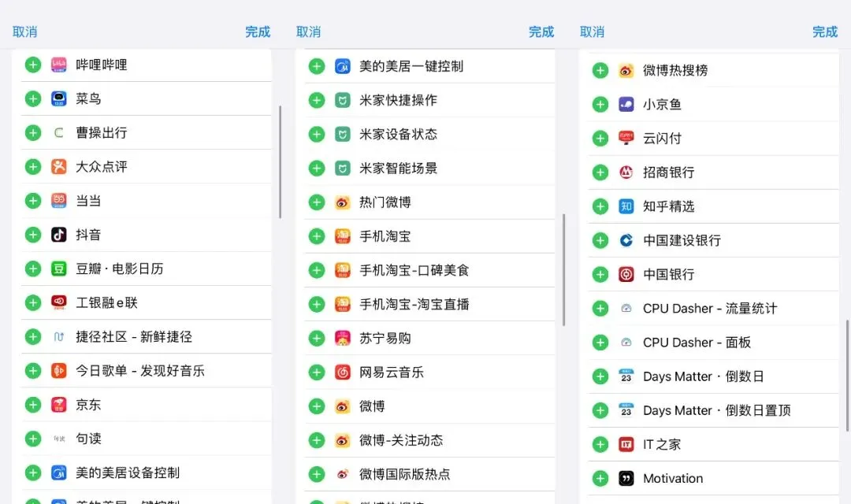Tap the 大众点评 app icon
The width and height of the screenshot is (851, 504).
pos(58,166)
